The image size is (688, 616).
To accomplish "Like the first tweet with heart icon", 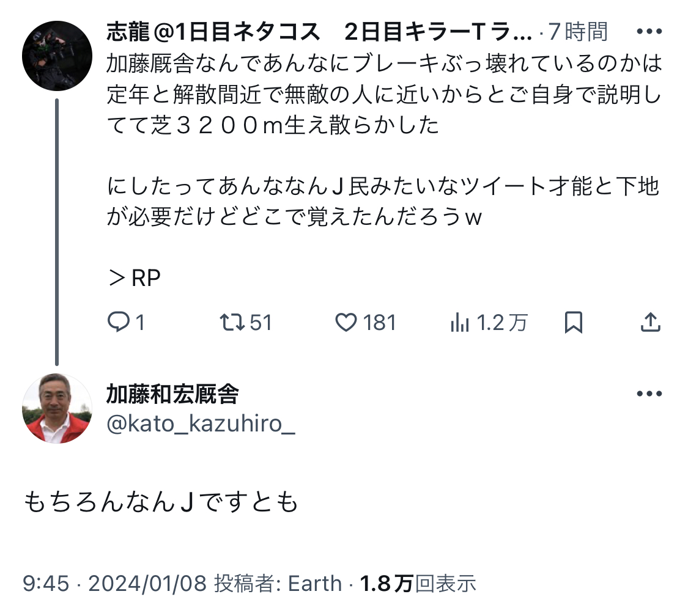I will tap(346, 322).
